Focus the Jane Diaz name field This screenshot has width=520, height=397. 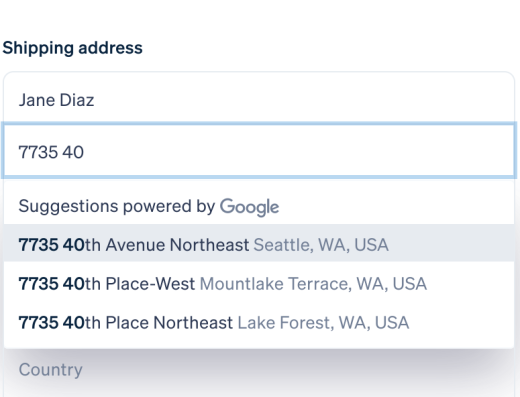pos(259,100)
